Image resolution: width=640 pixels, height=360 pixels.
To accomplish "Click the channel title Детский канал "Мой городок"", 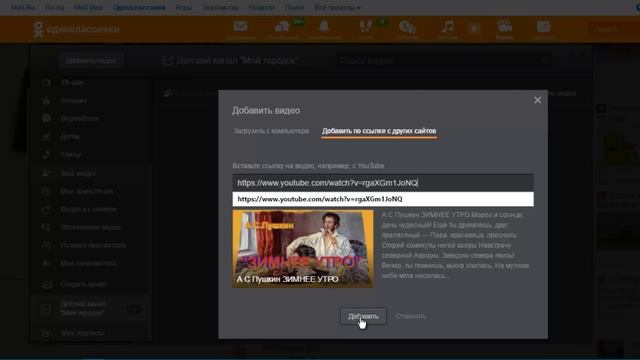I will coord(237,60).
